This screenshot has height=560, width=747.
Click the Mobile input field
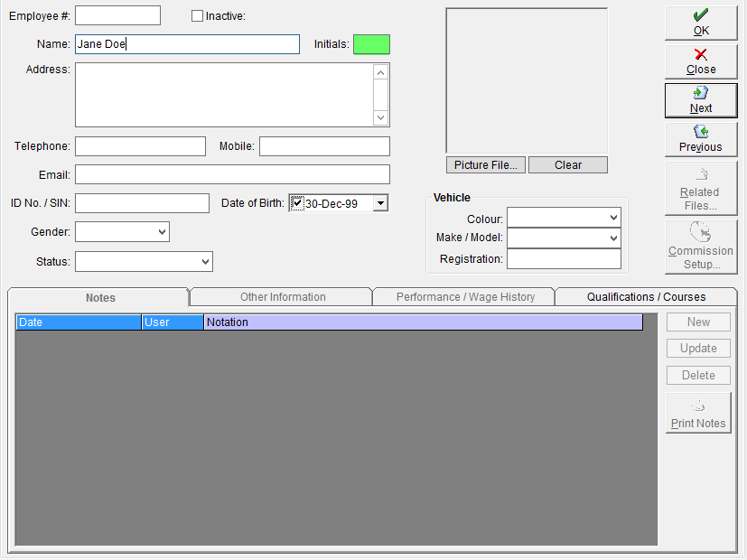324,146
